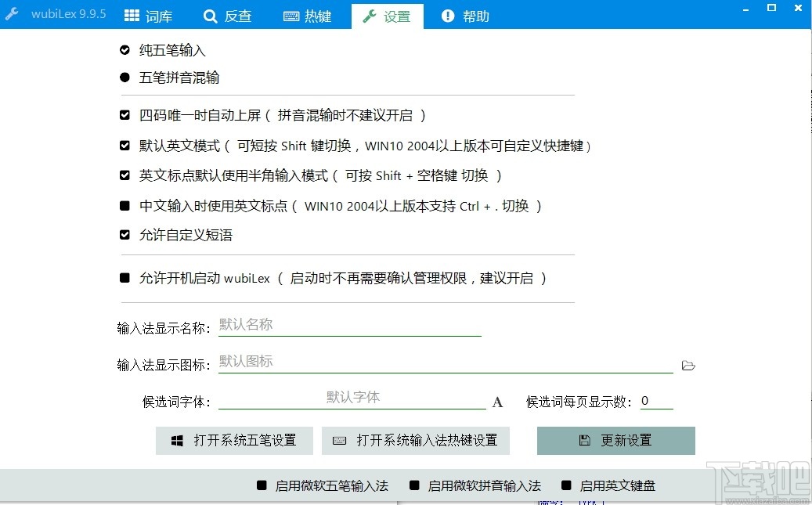Open the 帮助 tab
The height and width of the screenshot is (505, 812).
(x=464, y=15)
